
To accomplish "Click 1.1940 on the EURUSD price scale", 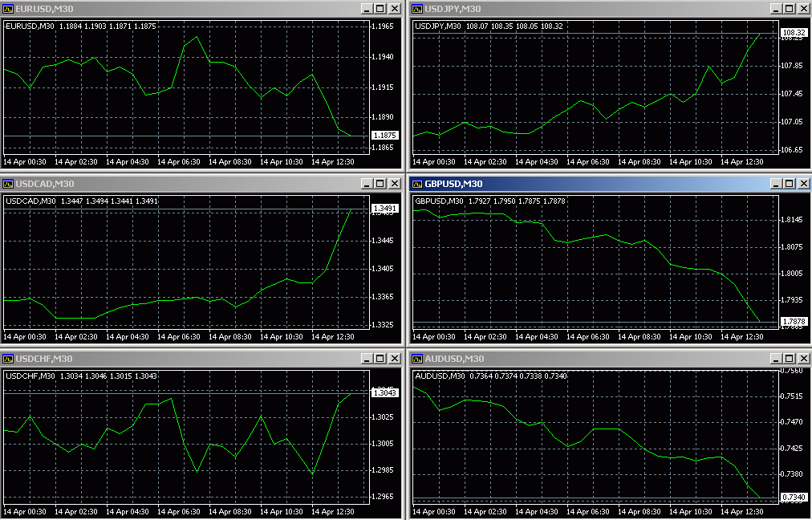I will 383,57.
